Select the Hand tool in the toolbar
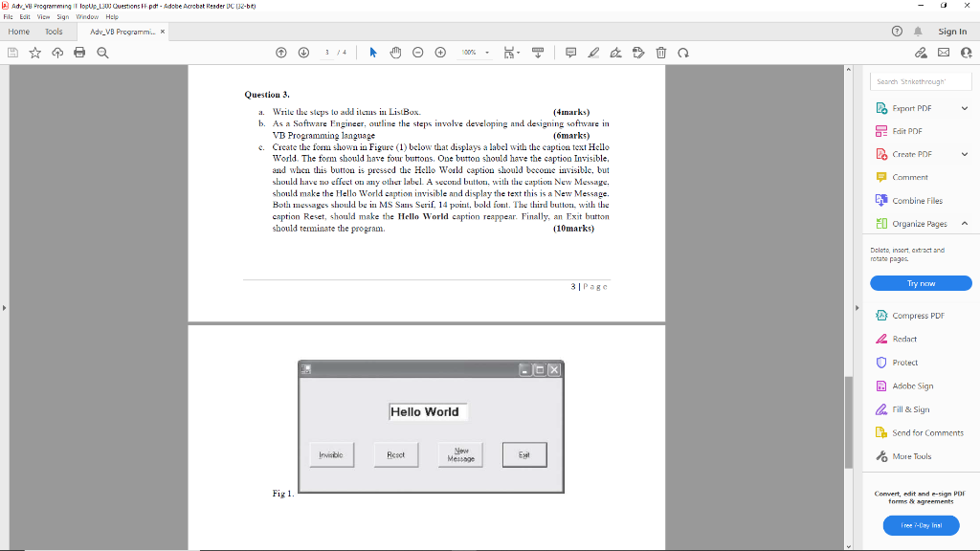980x551 pixels. click(x=395, y=53)
